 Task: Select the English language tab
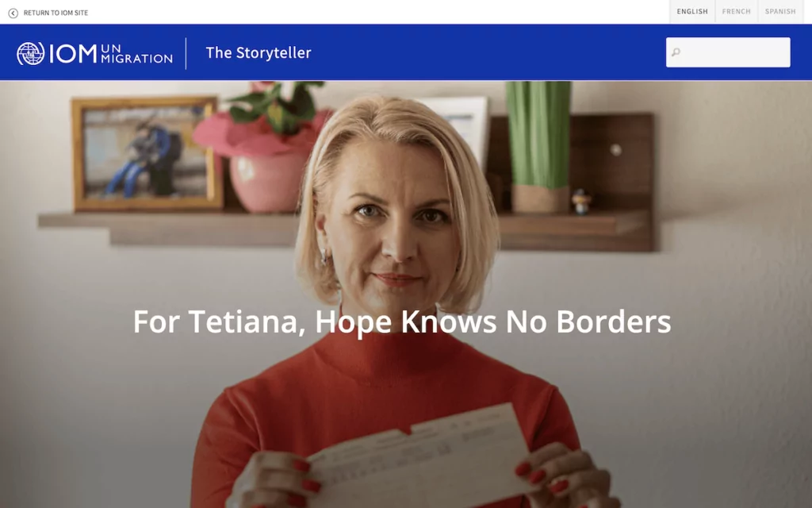click(x=691, y=11)
